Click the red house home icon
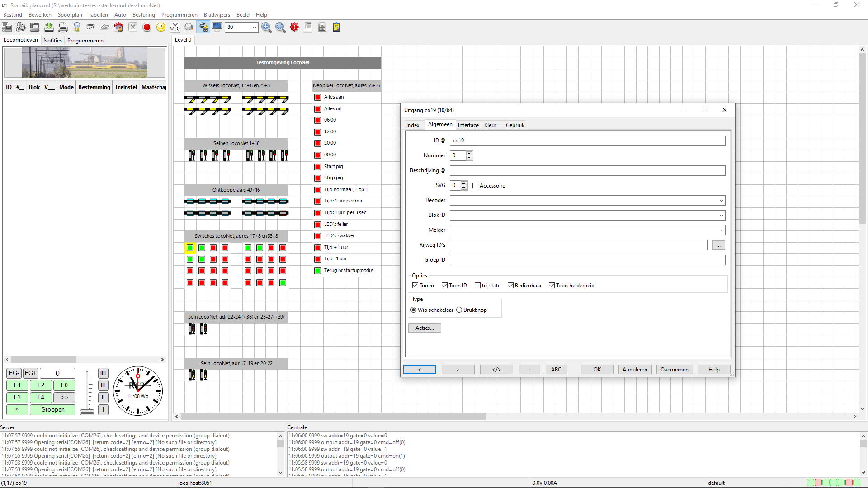 click(118, 28)
